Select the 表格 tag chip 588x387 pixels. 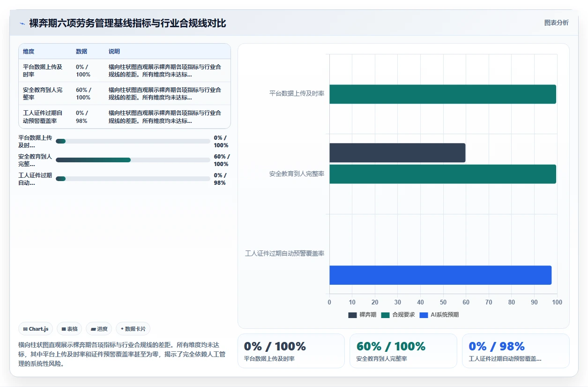coord(70,329)
